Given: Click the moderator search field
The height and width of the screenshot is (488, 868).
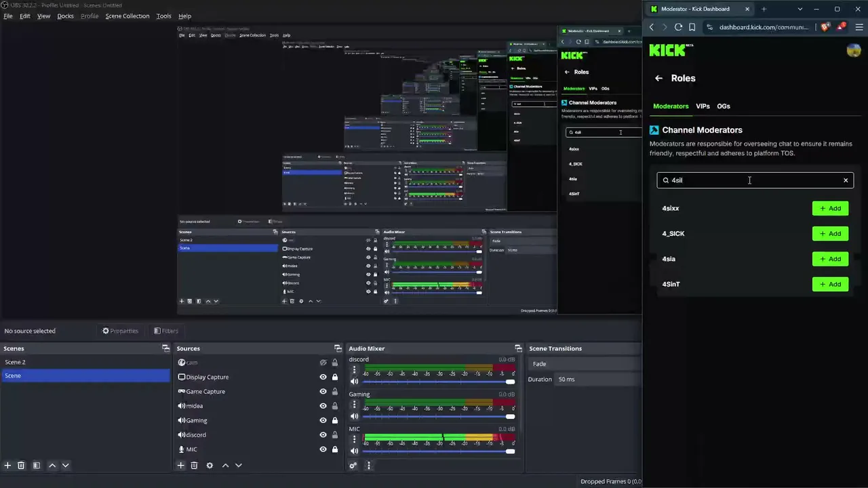Looking at the screenshot, I should [x=755, y=180].
